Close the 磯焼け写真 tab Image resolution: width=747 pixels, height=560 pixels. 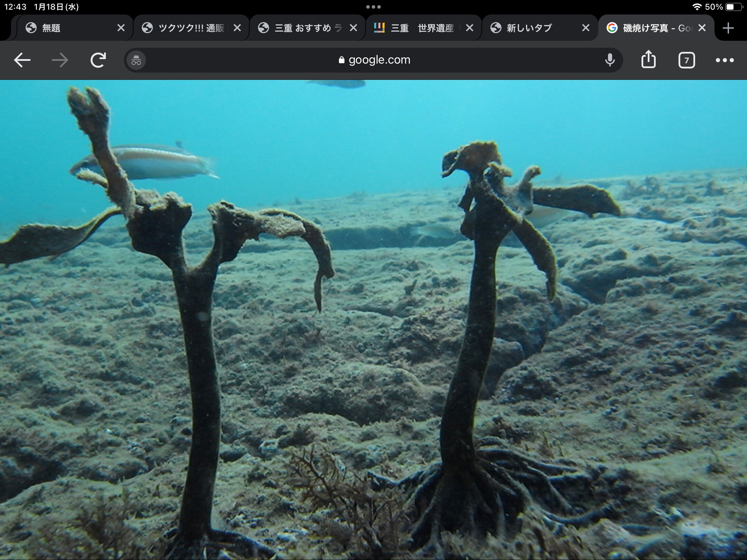click(702, 28)
